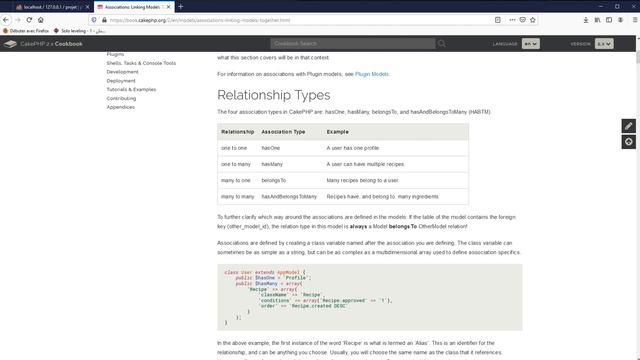The height and width of the screenshot is (360, 640).
Task: Switch to the localhost tab
Action: (52, 7)
